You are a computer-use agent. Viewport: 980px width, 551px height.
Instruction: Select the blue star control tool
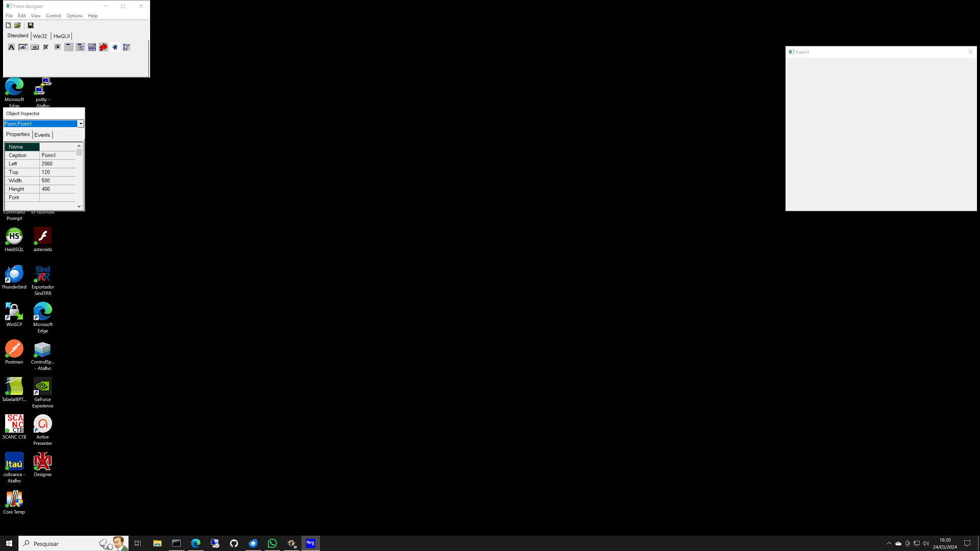pos(115,47)
